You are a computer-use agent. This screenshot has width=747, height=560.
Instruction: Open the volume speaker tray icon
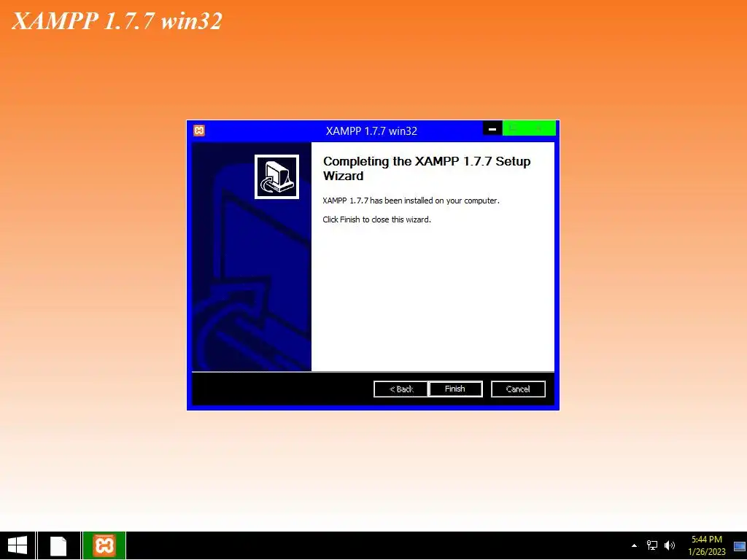pos(670,545)
